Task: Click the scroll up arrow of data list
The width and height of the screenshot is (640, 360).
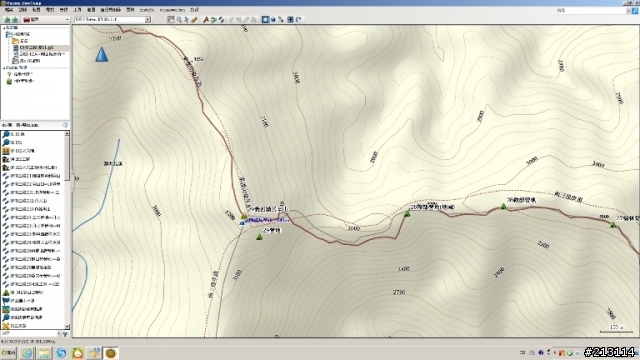Action: 67,133
